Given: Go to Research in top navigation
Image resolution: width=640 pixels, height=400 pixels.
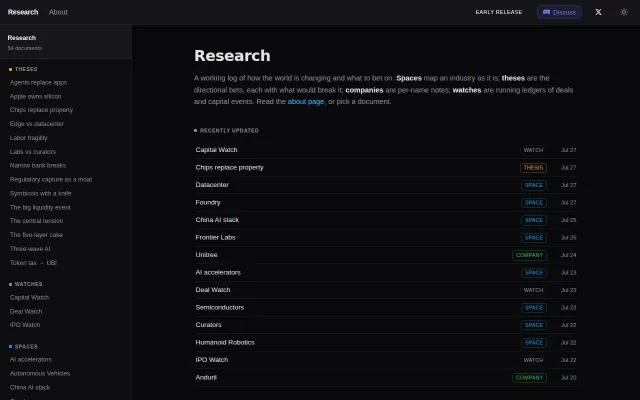Looking at the screenshot, I should pyautogui.click(x=23, y=12).
